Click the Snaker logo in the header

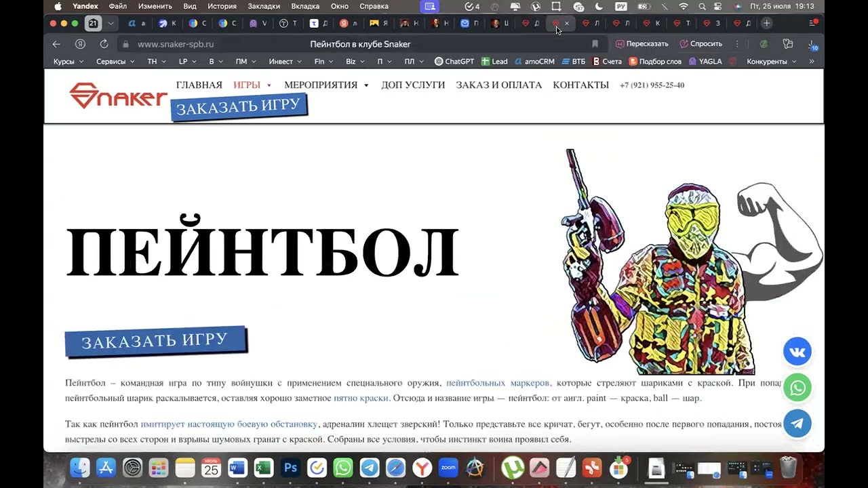pyautogui.click(x=118, y=96)
